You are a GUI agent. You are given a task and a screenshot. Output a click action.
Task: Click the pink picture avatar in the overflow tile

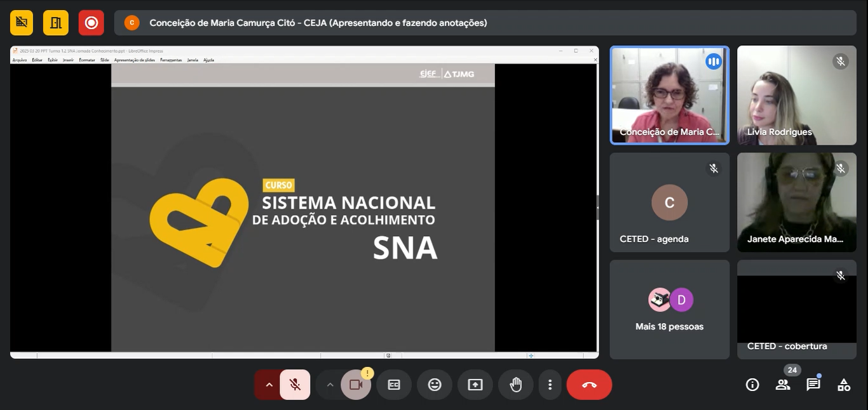(660, 300)
